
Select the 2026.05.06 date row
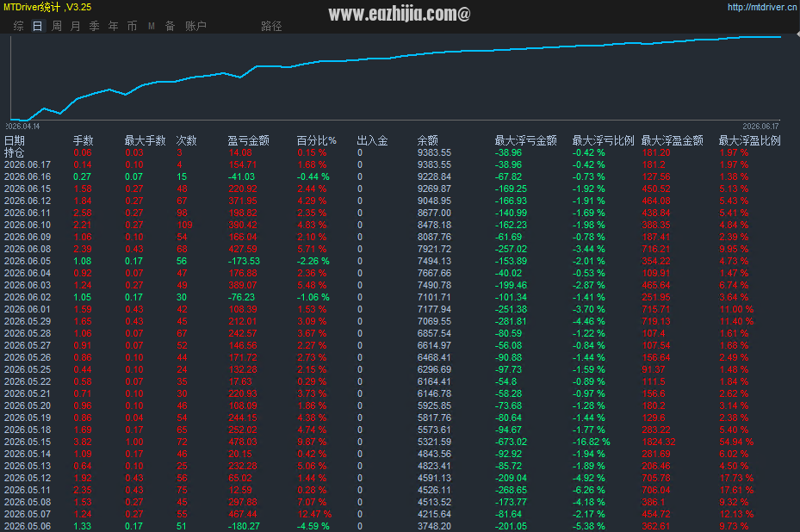point(28,526)
